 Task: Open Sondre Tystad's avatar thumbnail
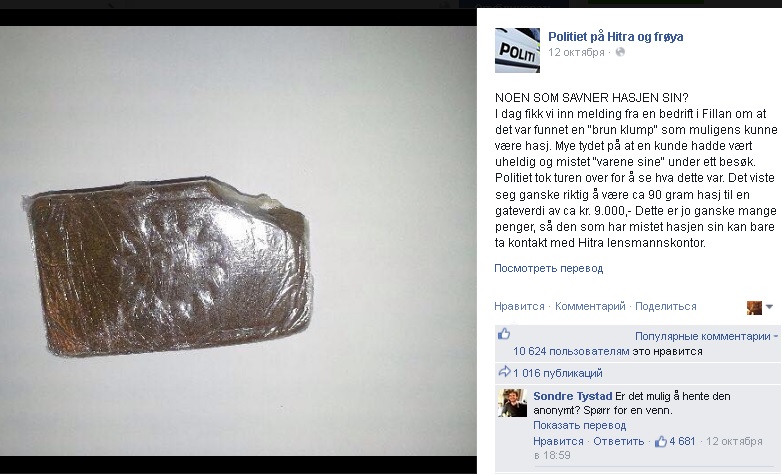click(x=512, y=403)
